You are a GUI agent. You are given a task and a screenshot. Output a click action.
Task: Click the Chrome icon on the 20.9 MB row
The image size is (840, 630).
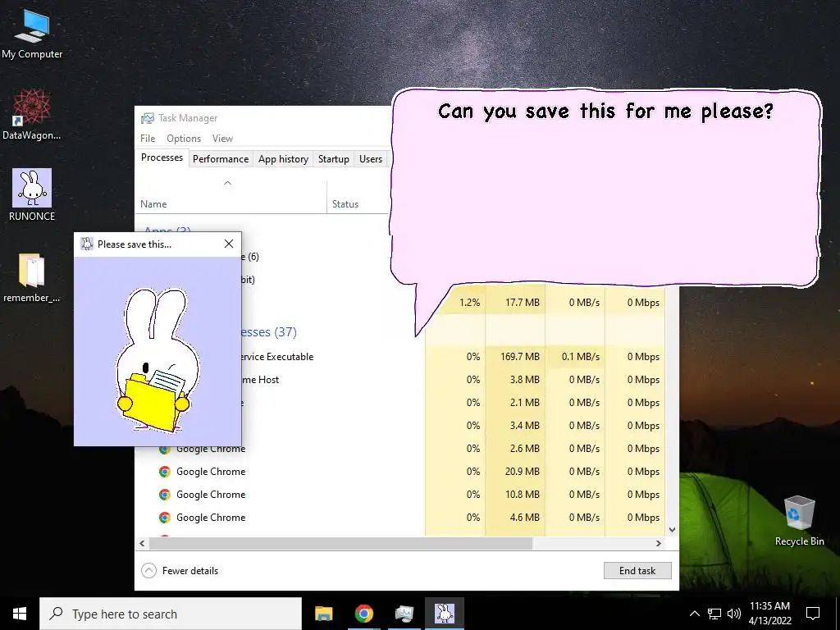[164, 472]
